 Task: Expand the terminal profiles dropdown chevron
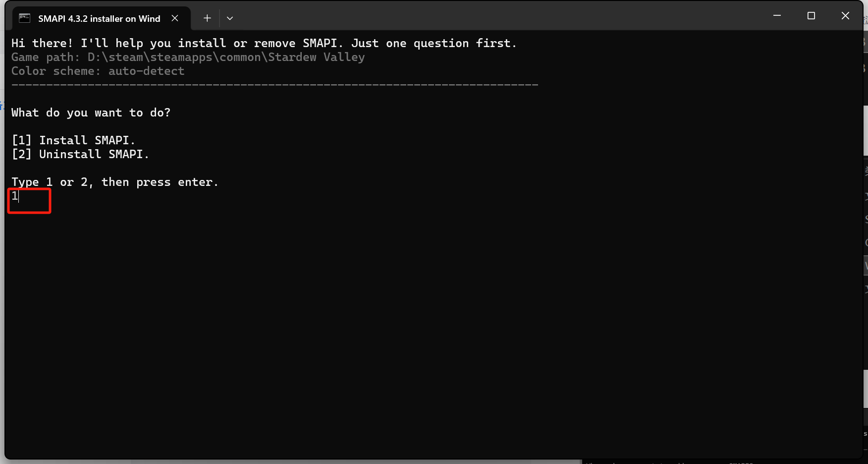pyautogui.click(x=230, y=18)
